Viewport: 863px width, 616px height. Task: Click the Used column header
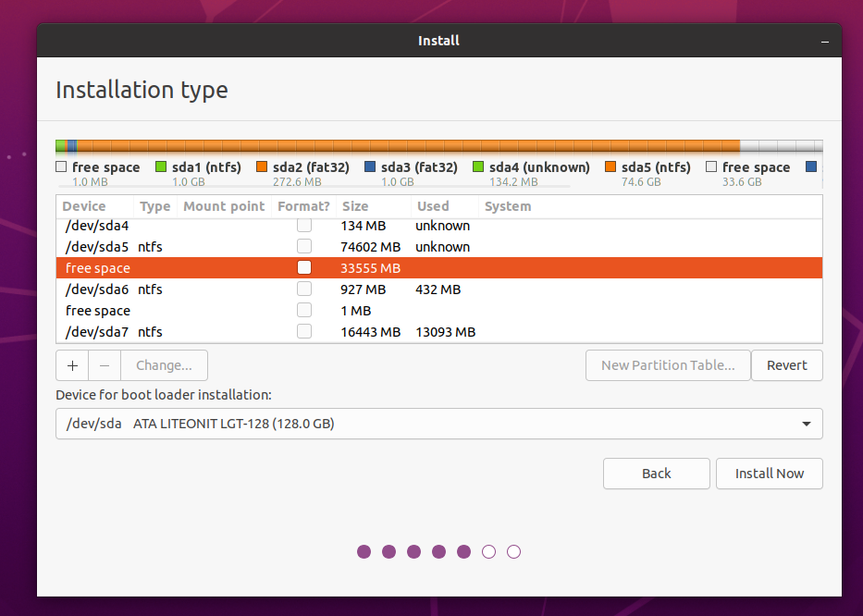445,206
